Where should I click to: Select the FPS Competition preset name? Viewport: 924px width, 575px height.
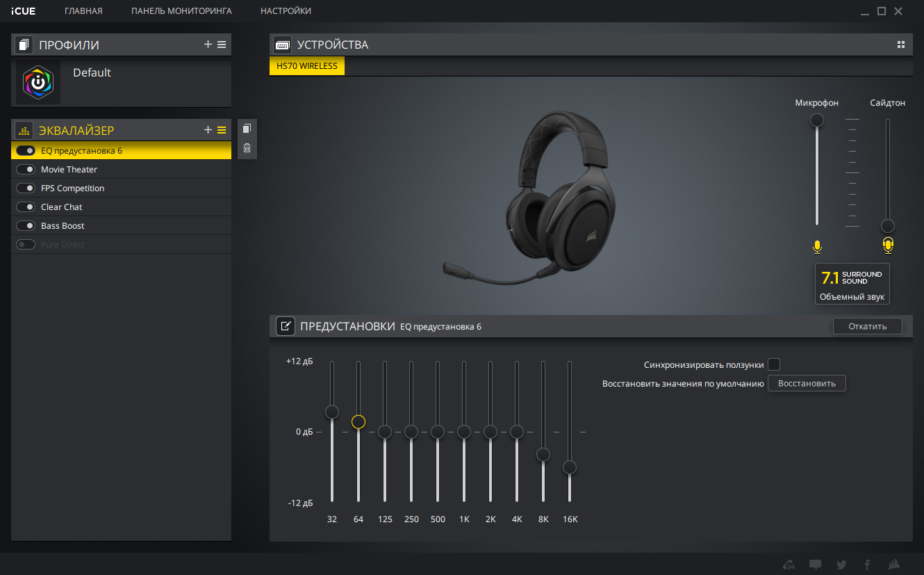tap(72, 188)
